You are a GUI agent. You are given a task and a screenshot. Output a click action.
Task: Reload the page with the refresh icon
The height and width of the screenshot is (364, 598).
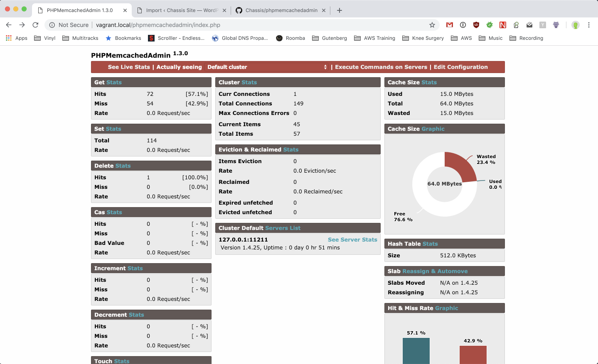(x=35, y=25)
